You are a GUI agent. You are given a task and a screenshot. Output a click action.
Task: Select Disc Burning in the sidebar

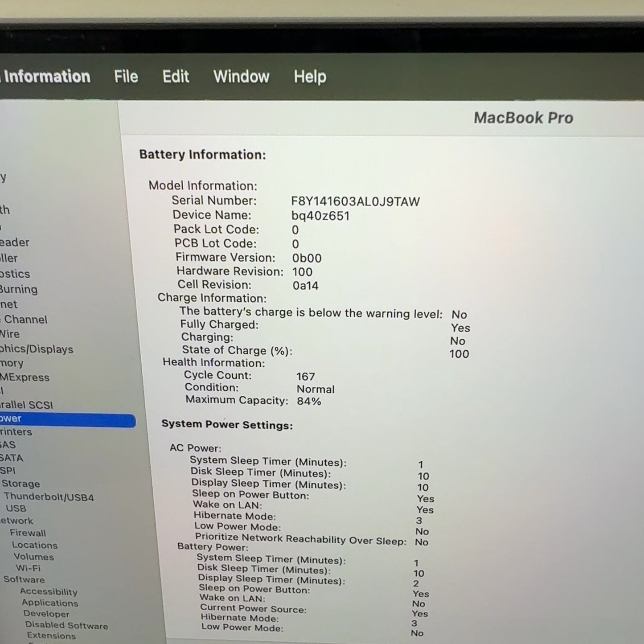(x=19, y=289)
